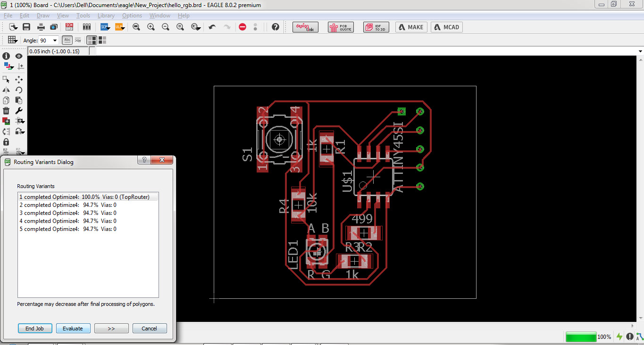
Task: Select the Delete trash tool
Action: (x=6, y=110)
